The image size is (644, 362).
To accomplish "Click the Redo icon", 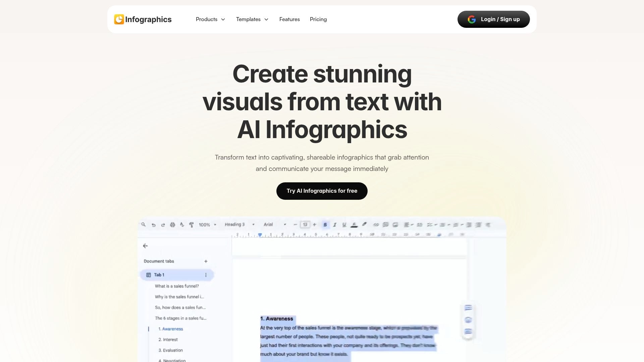I will tap(163, 225).
